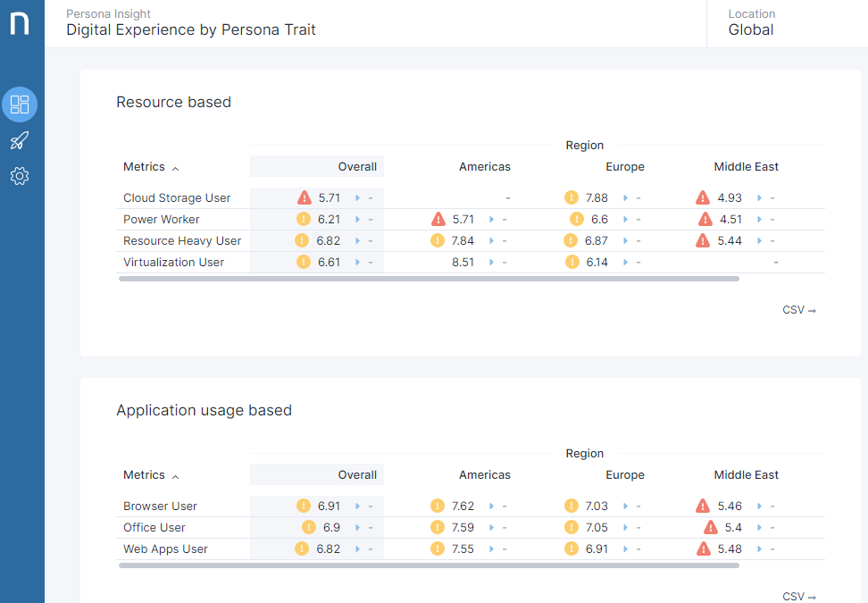
Task: Click horizontal scrollbar under Application usage table
Action: pyautogui.click(x=429, y=565)
